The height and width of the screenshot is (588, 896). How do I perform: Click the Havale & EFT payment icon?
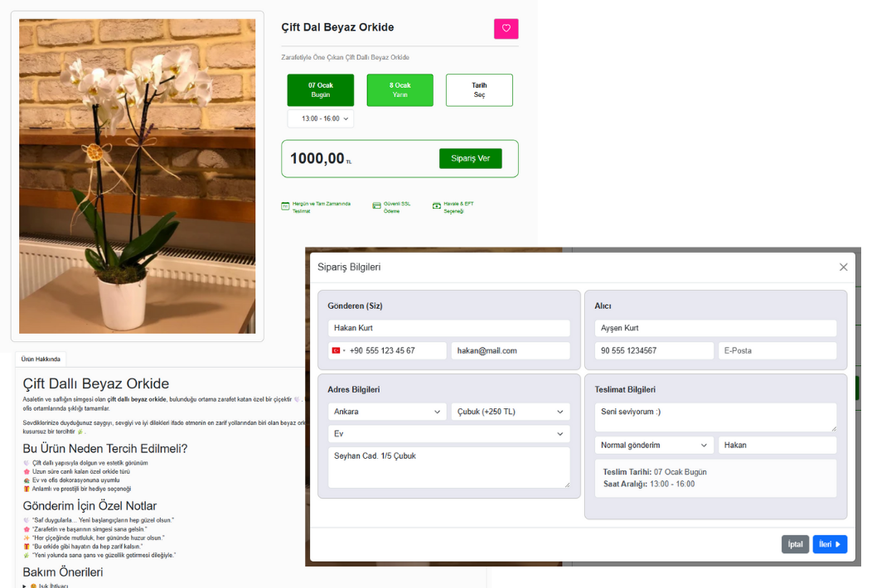tap(437, 206)
